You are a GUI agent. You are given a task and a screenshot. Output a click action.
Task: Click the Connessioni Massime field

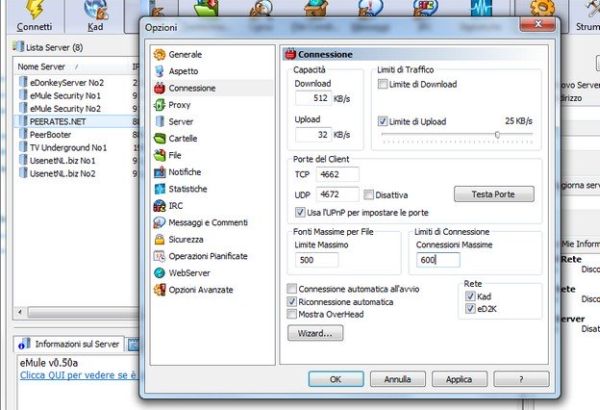point(438,260)
